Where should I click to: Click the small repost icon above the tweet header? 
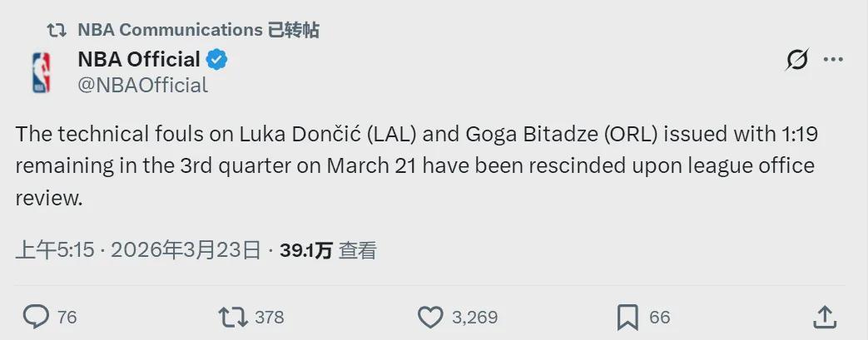click(57, 30)
